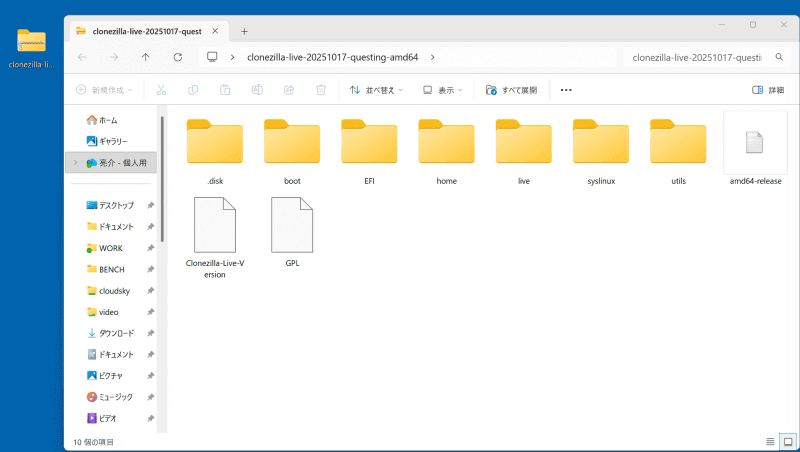Toggle the 詳細 details pane
The width and height of the screenshot is (800, 452).
[x=768, y=90]
